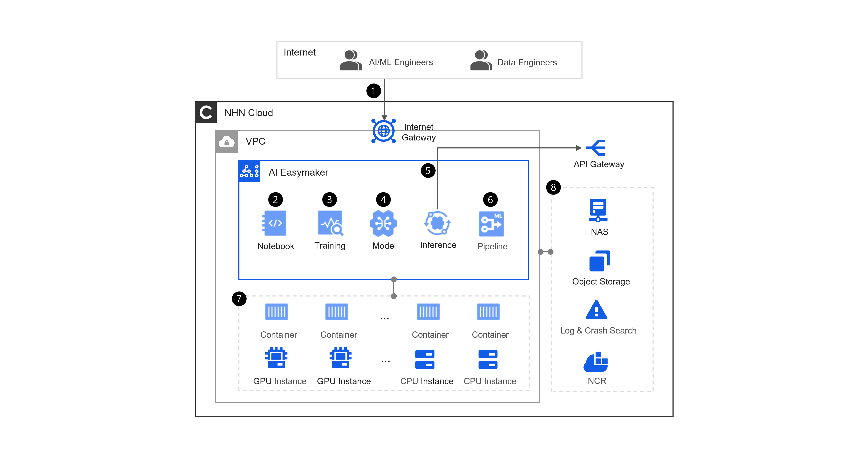
Task: Click the leftmost Container icon
Action: (x=276, y=312)
